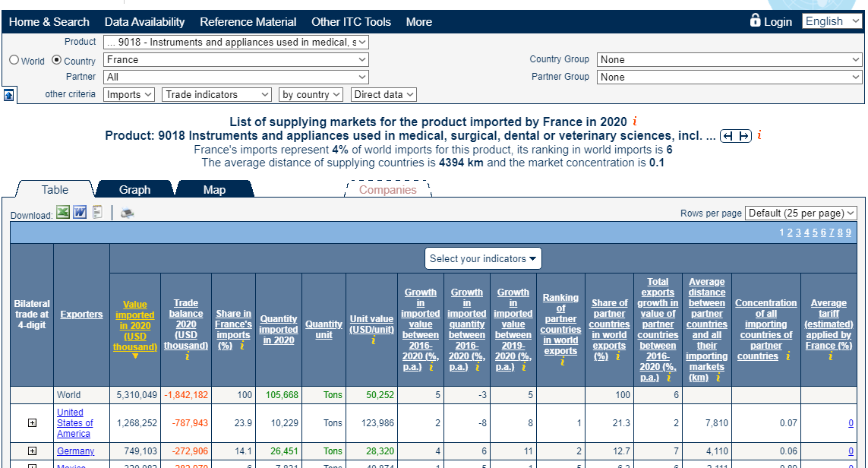Screen dimensions: 868x468
Task: Open the Data Availability menu
Action: click(144, 21)
